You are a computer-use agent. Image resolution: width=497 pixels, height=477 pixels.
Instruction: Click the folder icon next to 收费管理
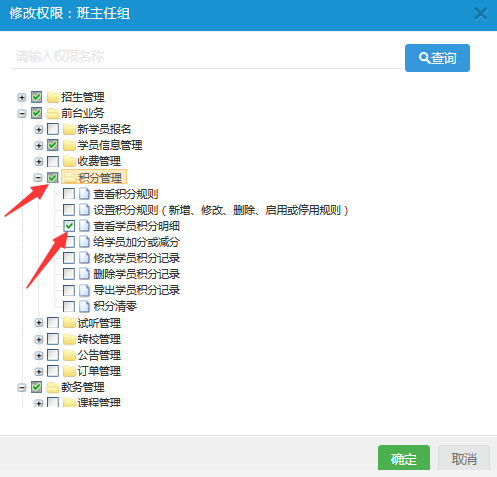click(x=69, y=161)
